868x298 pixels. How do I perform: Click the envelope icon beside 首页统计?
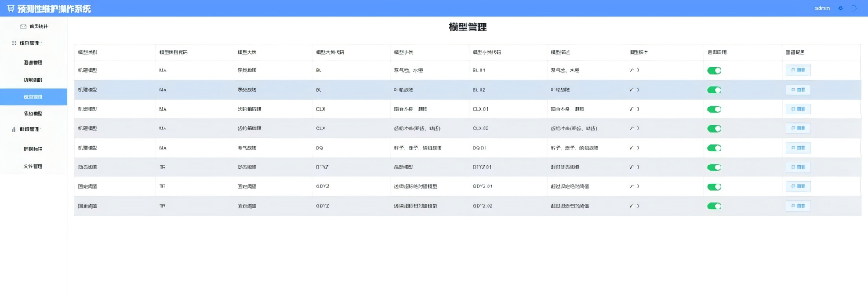coord(24,27)
